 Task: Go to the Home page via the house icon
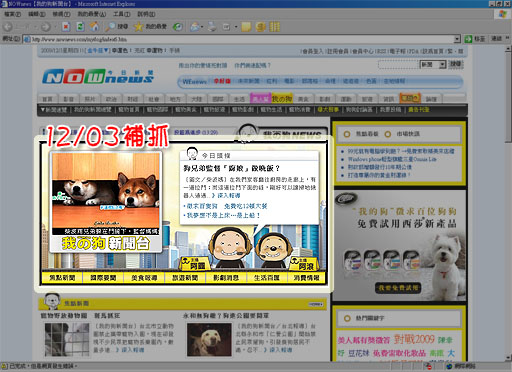95,27
